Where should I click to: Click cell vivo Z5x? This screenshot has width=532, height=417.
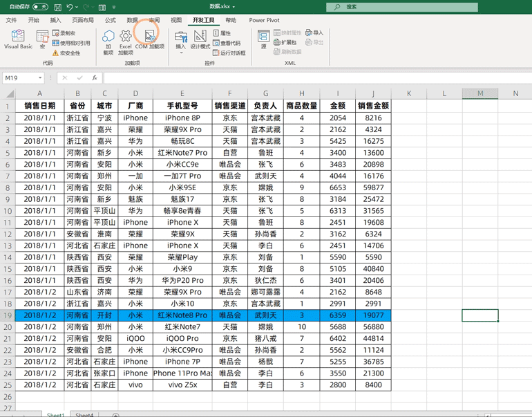182,385
